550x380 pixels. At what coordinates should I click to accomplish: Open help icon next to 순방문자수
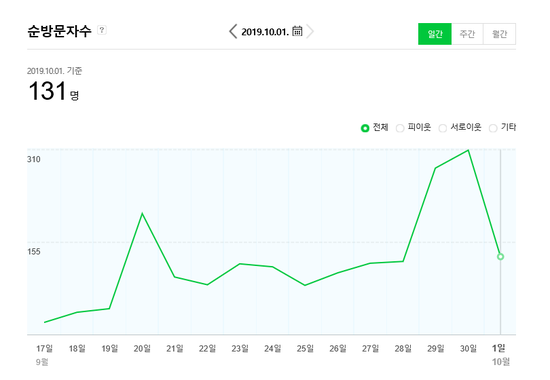(x=102, y=30)
